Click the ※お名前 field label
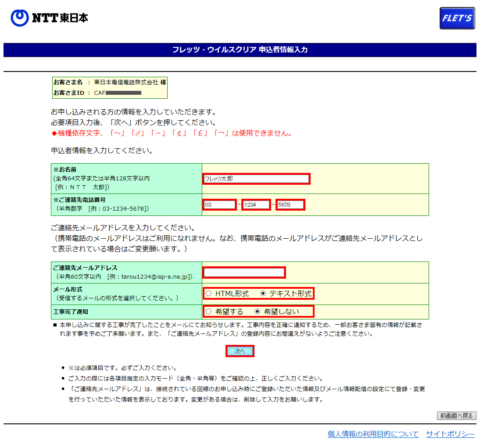Viewport: 480px width, 448px height. tap(65, 170)
